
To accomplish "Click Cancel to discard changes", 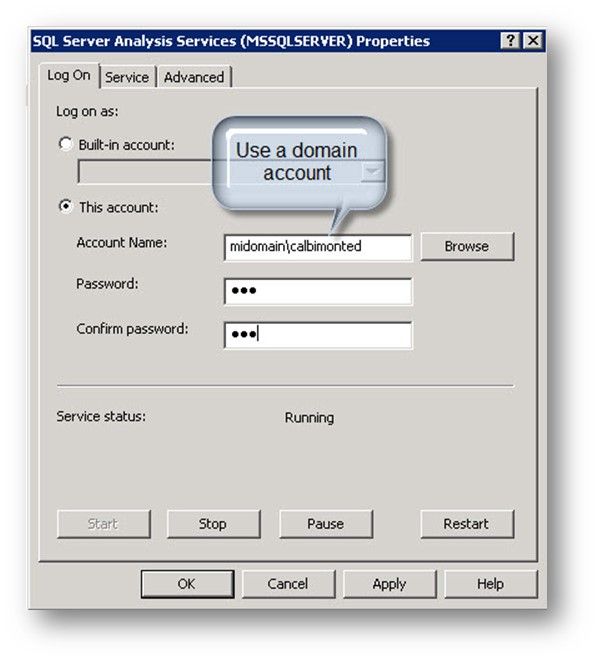I will tap(288, 584).
